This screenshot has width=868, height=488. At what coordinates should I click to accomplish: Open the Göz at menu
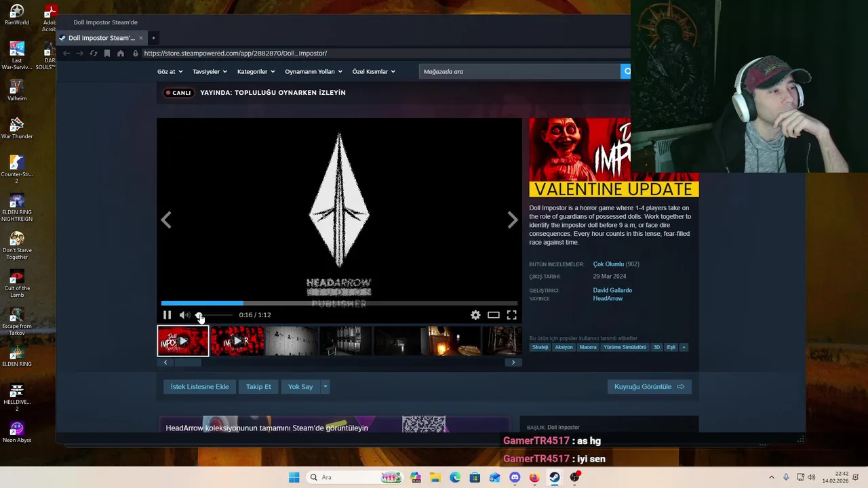click(x=170, y=72)
